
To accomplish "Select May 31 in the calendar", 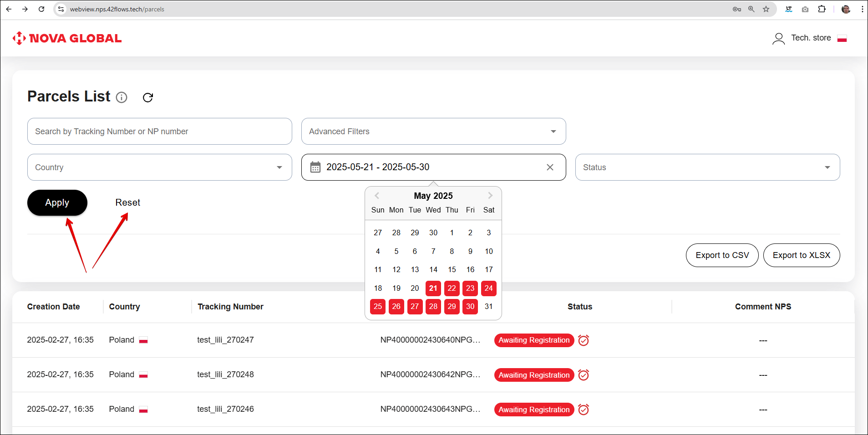I will click(x=488, y=307).
